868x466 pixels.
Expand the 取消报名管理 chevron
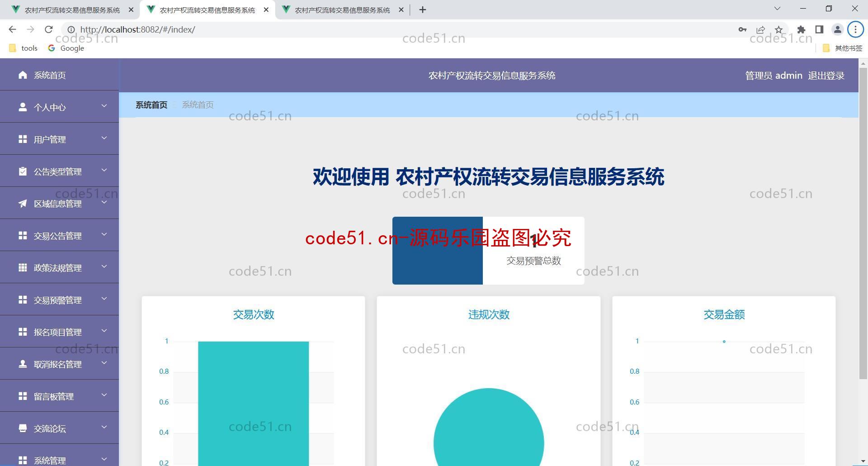(x=104, y=363)
